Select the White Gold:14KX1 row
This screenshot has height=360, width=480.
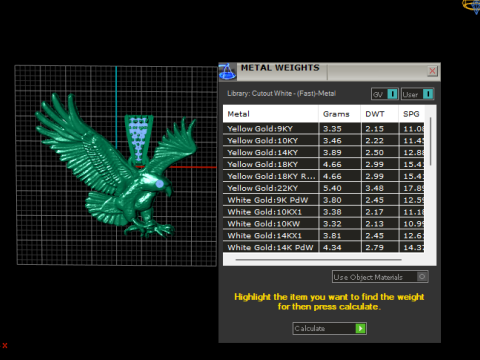(324, 236)
